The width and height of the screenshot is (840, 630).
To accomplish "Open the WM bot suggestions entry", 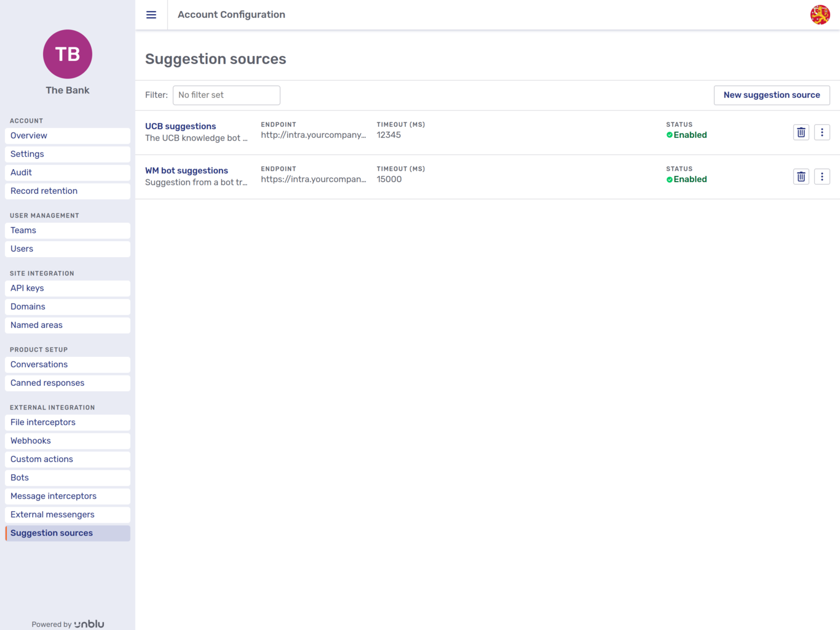I will pos(186,170).
